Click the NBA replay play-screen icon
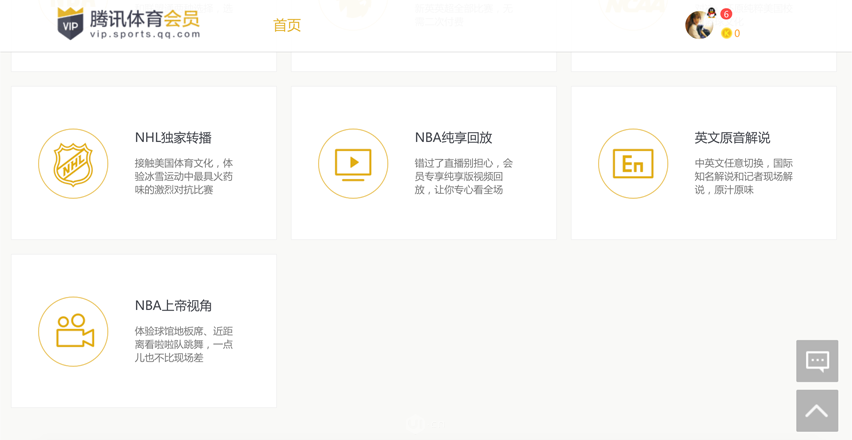Screen dimensions: 852x440 coord(353,163)
